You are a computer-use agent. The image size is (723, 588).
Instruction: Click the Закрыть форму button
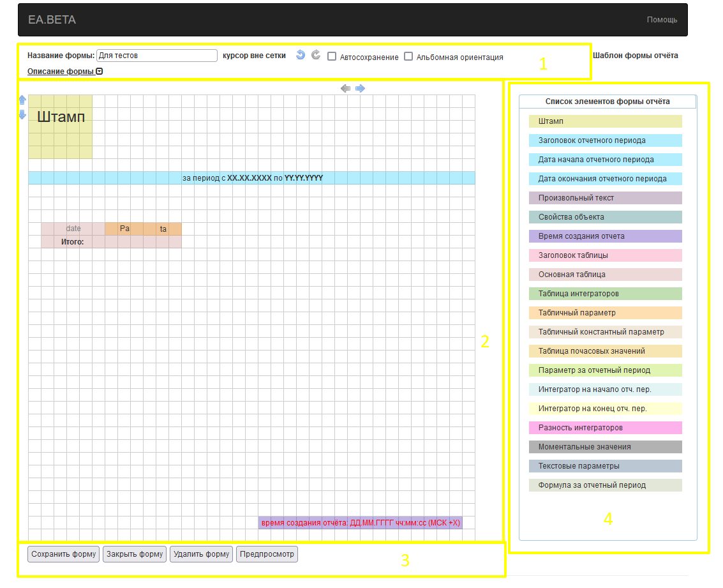point(134,554)
